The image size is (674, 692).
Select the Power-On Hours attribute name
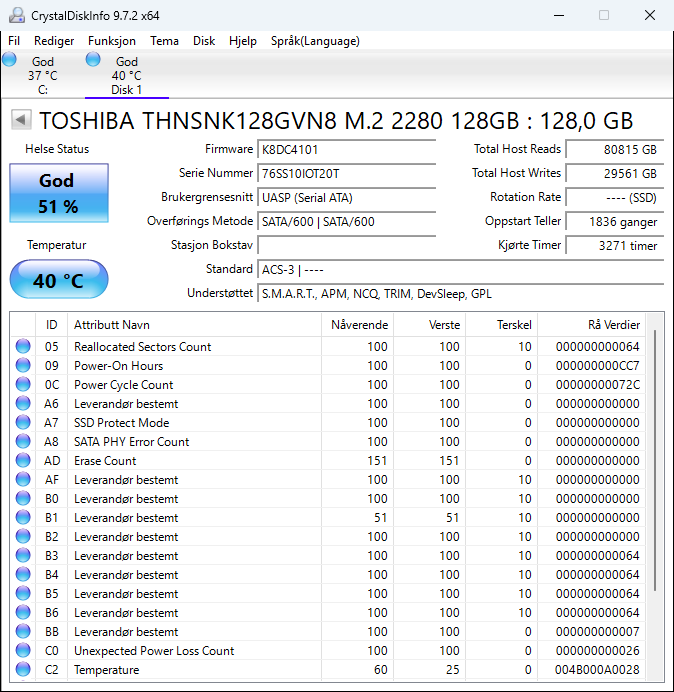tap(118, 366)
